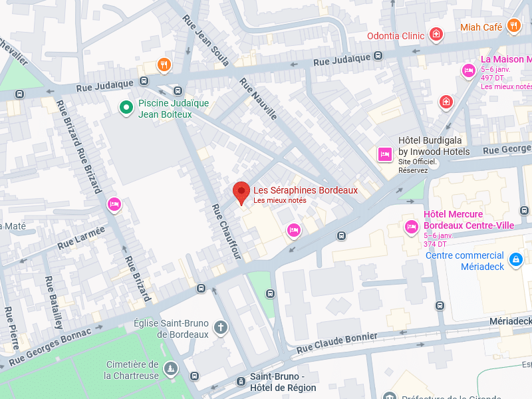This screenshot has width=532, height=399.
Task: Open the Église Saint-Bruno church icon
Action: point(221,328)
